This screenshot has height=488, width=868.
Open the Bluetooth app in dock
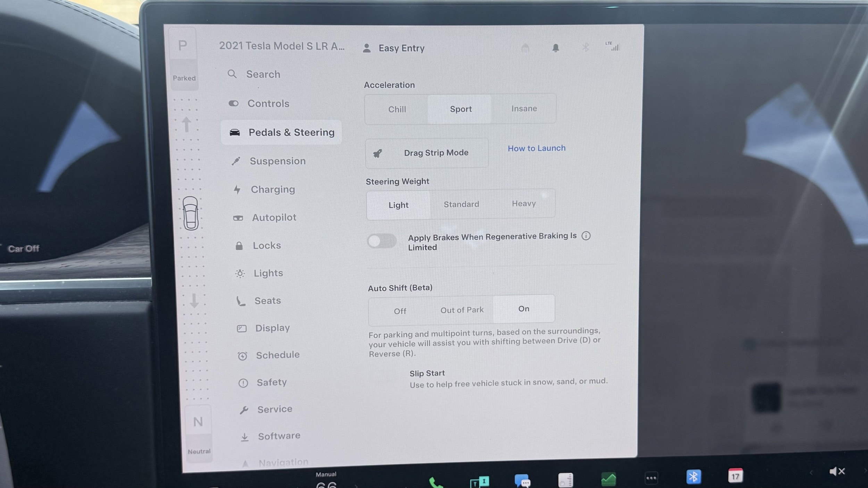point(693,477)
